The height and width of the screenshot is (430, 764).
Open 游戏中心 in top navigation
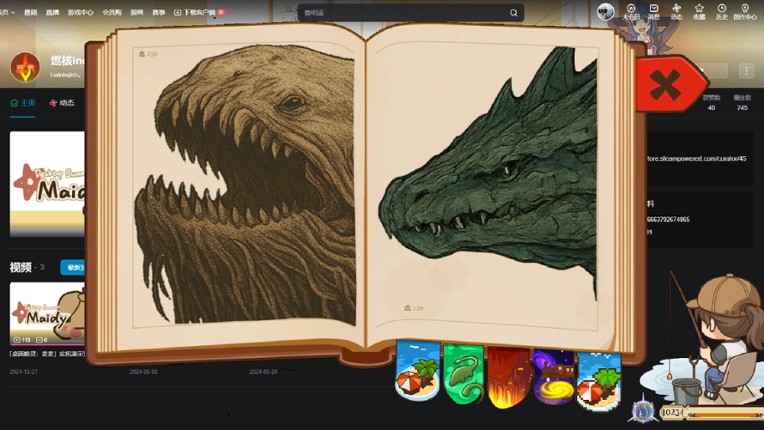click(x=80, y=13)
